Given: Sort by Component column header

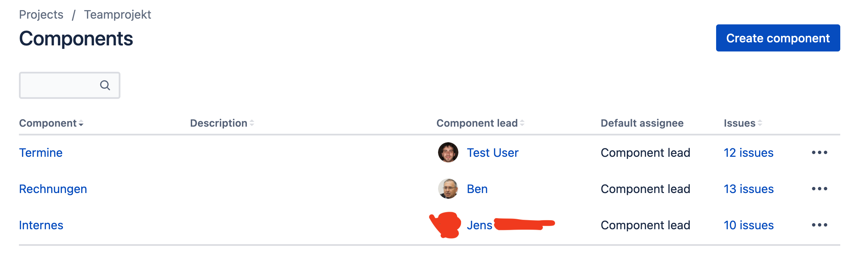Looking at the screenshot, I should pyautogui.click(x=51, y=123).
